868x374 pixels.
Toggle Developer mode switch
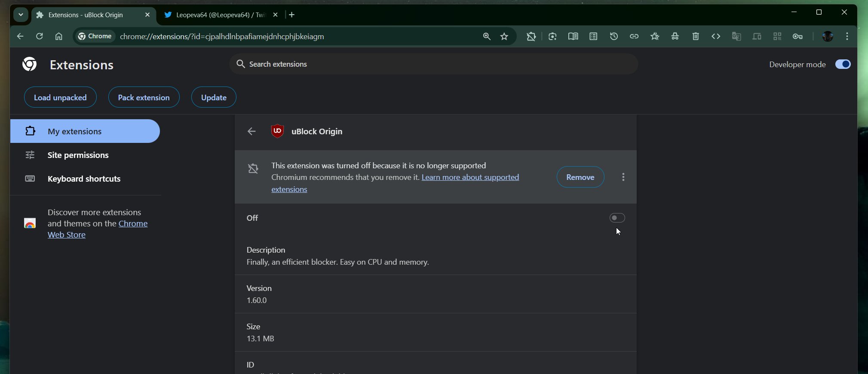pos(843,64)
